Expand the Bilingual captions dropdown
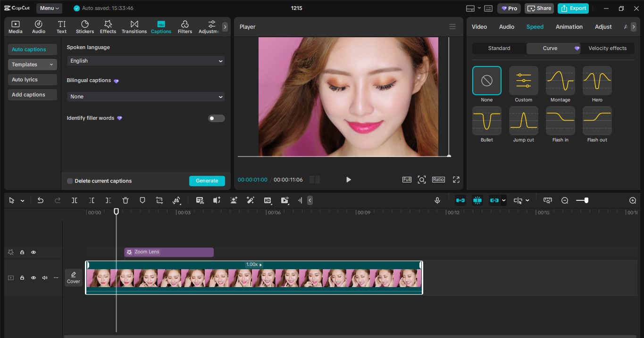 click(x=145, y=97)
